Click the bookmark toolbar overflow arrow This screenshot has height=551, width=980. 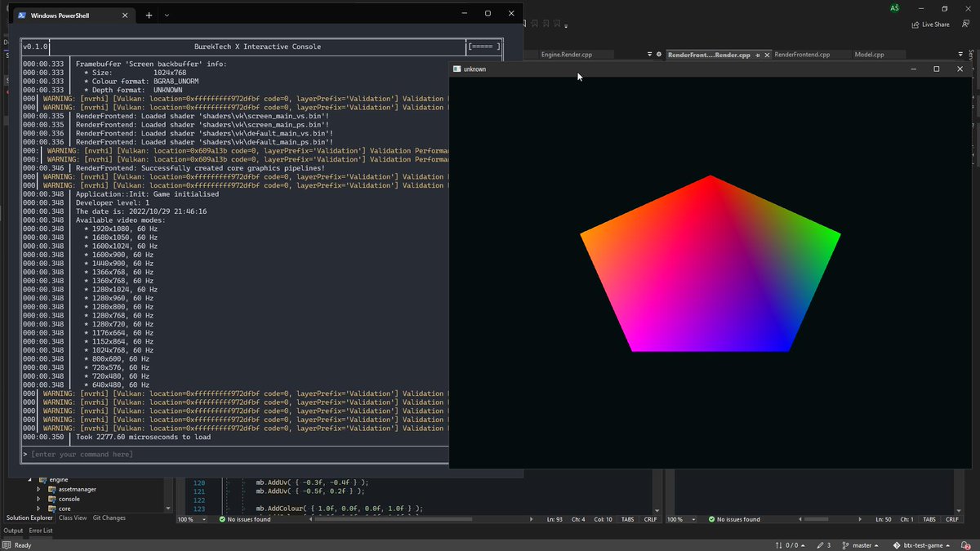coord(566,24)
